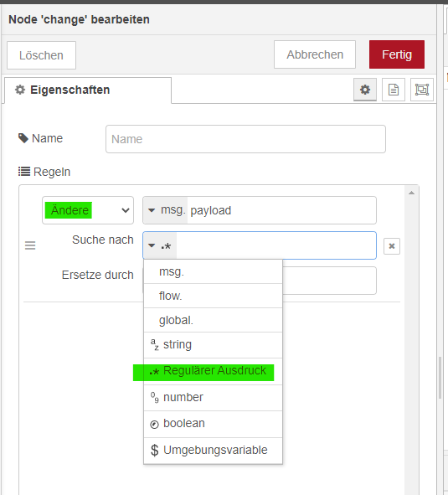448x495 pixels.
Task: Toggle the Suche nach type dropdown arrow
Action: point(160,245)
